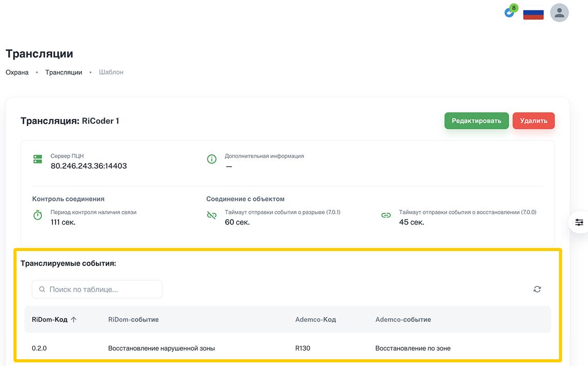Click the timeout о разрыве (7.0.1) label
Screen dimensions: 588x366
282,212
